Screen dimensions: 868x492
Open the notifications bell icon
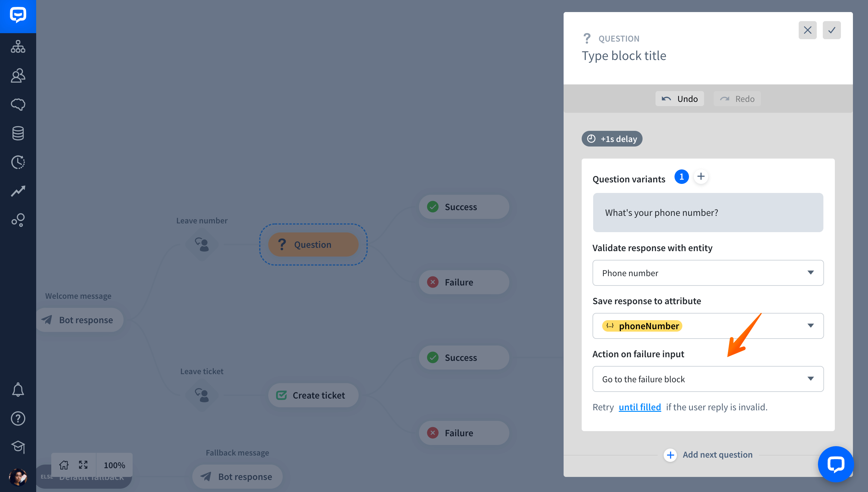pyautogui.click(x=18, y=389)
